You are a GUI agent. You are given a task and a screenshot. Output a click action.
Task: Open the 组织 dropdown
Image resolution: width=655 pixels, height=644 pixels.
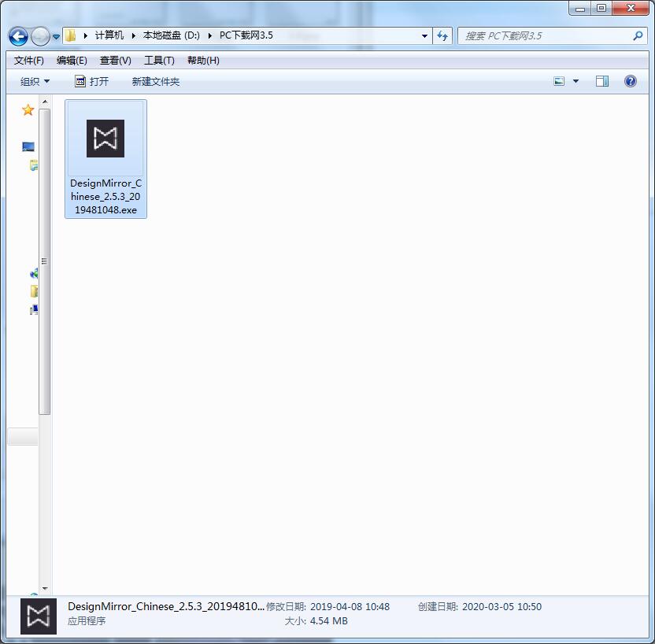tap(35, 81)
